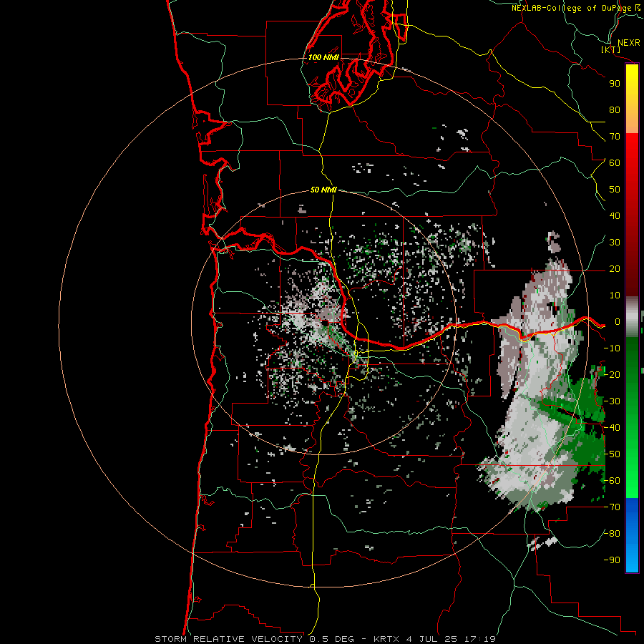Click the 60 value on velocity scale
Image resolution: width=644 pixels, height=644 pixels.
615,162
